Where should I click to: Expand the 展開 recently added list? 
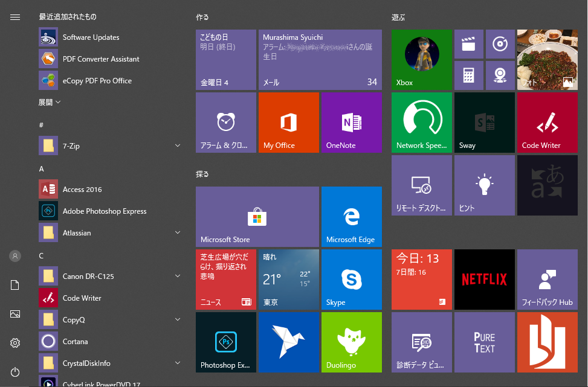tap(50, 102)
